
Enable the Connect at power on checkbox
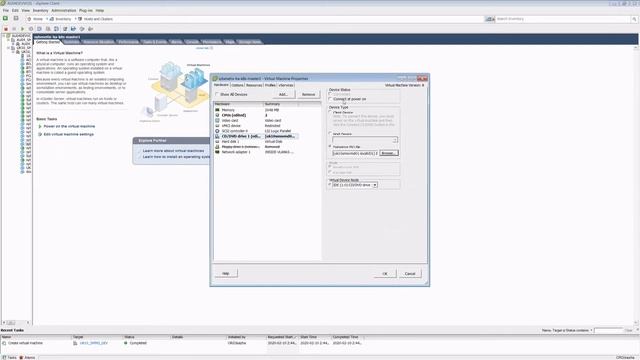330,99
